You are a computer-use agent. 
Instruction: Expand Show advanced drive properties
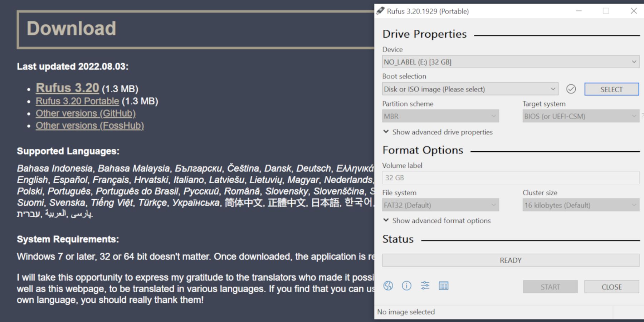pyautogui.click(x=438, y=132)
